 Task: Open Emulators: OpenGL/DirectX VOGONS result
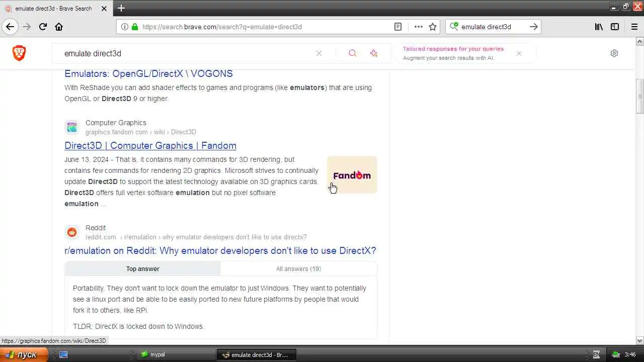148,73
